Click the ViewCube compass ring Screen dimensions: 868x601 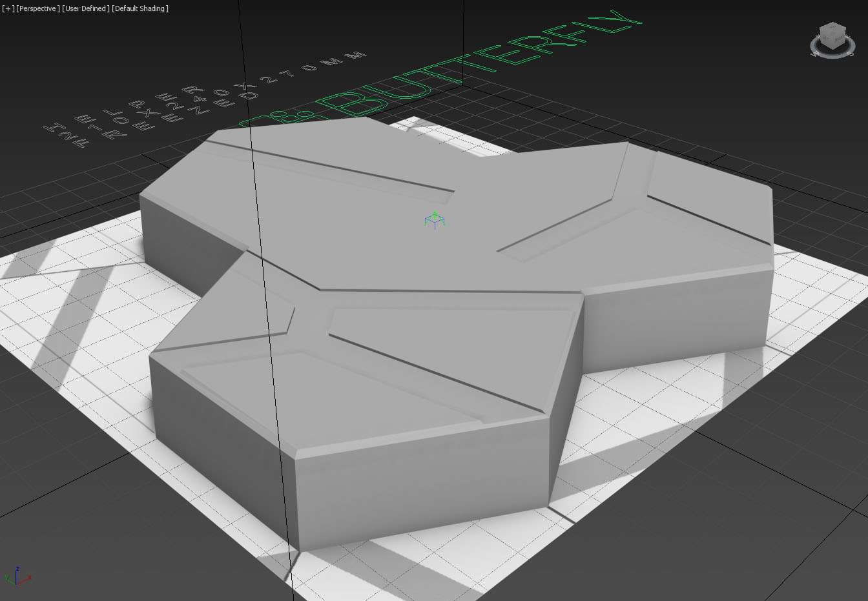click(832, 48)
